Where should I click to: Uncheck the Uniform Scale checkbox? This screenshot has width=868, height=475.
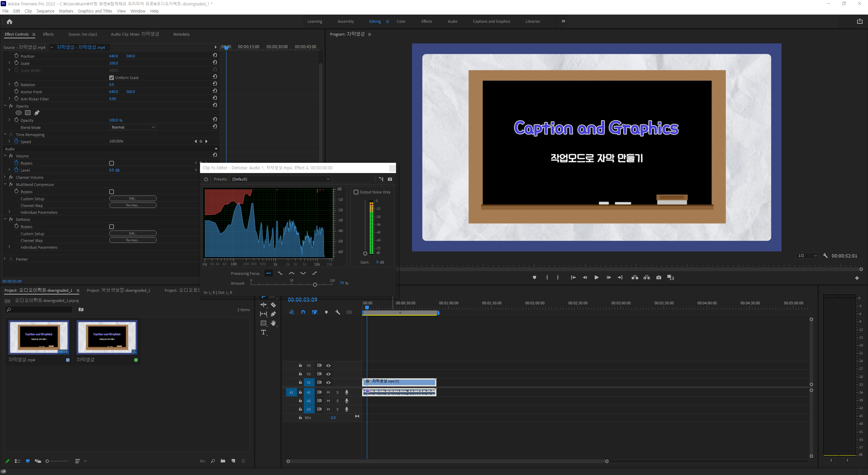tap(112, 78)
